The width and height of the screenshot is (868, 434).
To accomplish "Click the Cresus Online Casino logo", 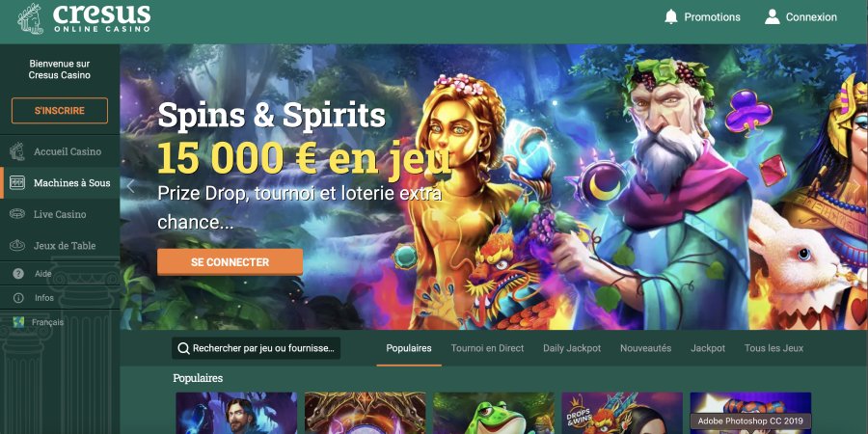I will [x=84, y=19].
